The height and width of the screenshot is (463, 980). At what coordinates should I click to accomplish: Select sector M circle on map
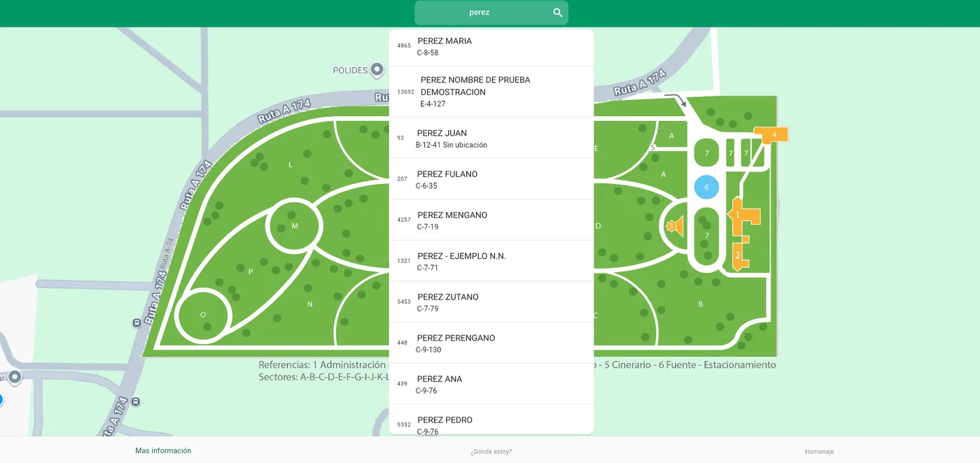(x=295, y=227)
